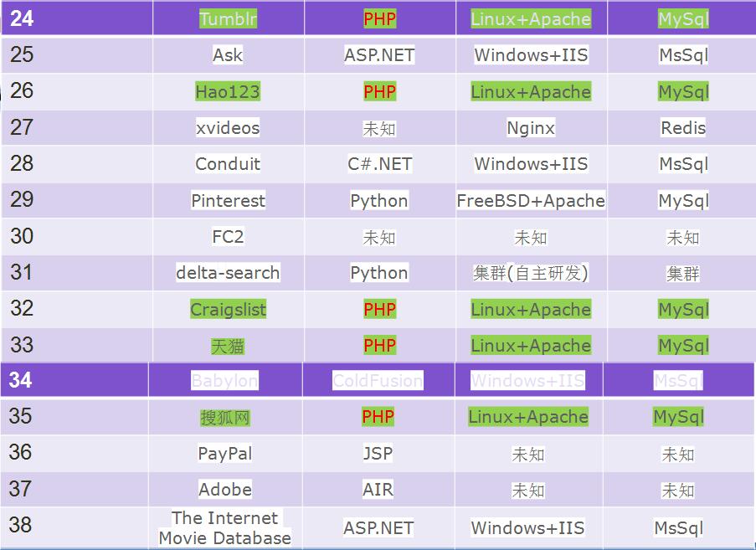Click the delta-search entry

coord(228,273)
